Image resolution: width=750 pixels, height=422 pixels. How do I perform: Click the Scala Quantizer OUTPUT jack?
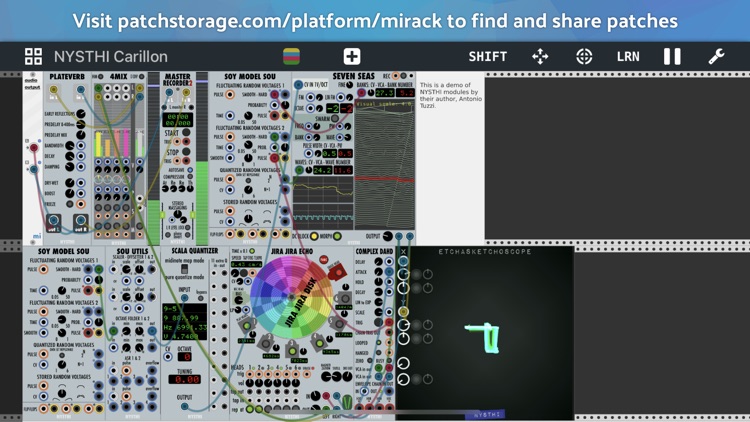[x=184, y=407]
